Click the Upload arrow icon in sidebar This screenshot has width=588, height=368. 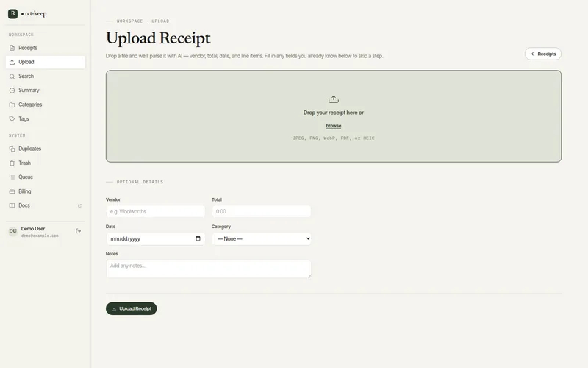click(12, 62)
